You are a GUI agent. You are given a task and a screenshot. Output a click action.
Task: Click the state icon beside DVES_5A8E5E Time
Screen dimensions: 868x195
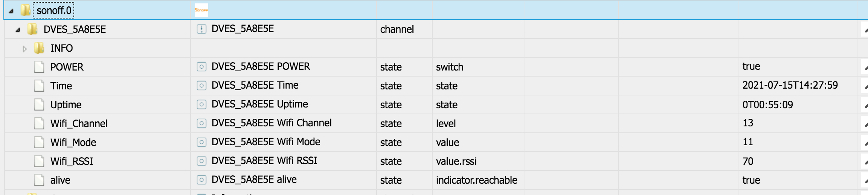tap(201, 86)
